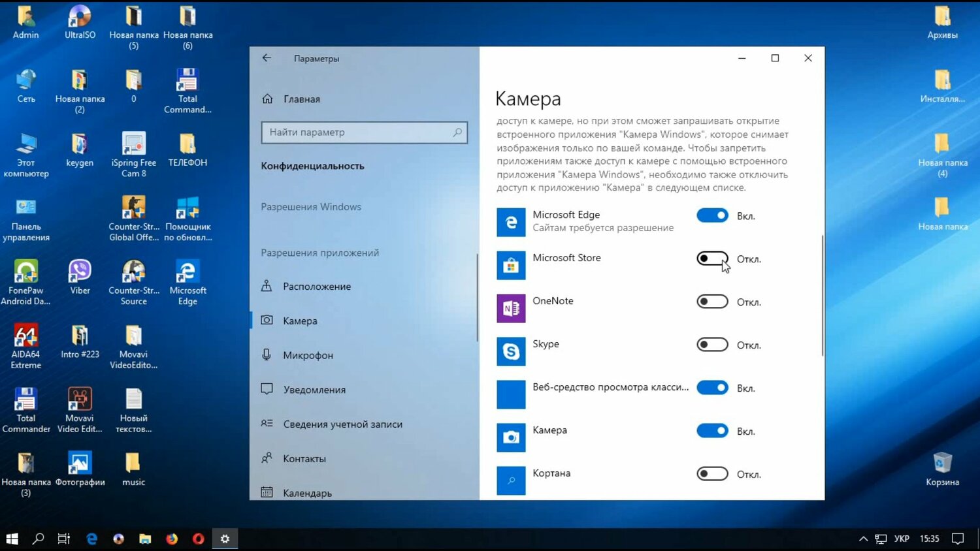
Task: Launch Edge from the taskbar
Action: tap(91, 539)
